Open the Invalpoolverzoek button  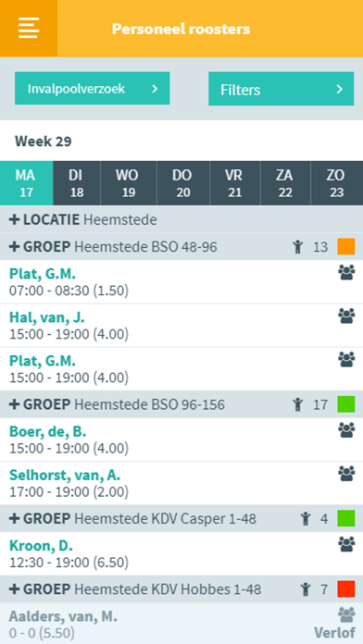(93, 88)
